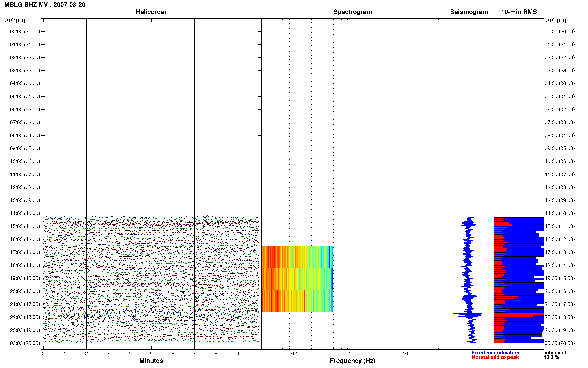Click the left label '20:00 (16:00)'
588x368 pixels.
pyautogui.click(x=25, y=291)
